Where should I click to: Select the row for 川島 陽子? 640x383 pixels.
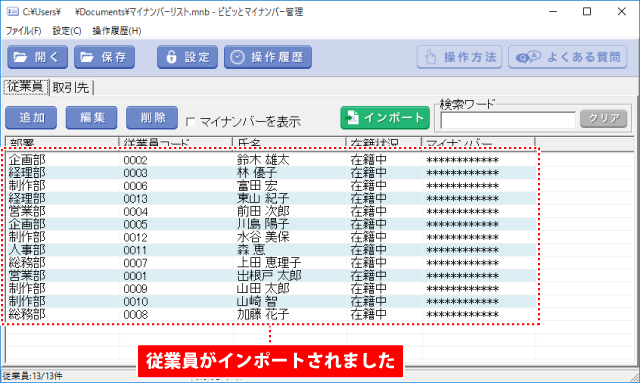pos(271,224)
